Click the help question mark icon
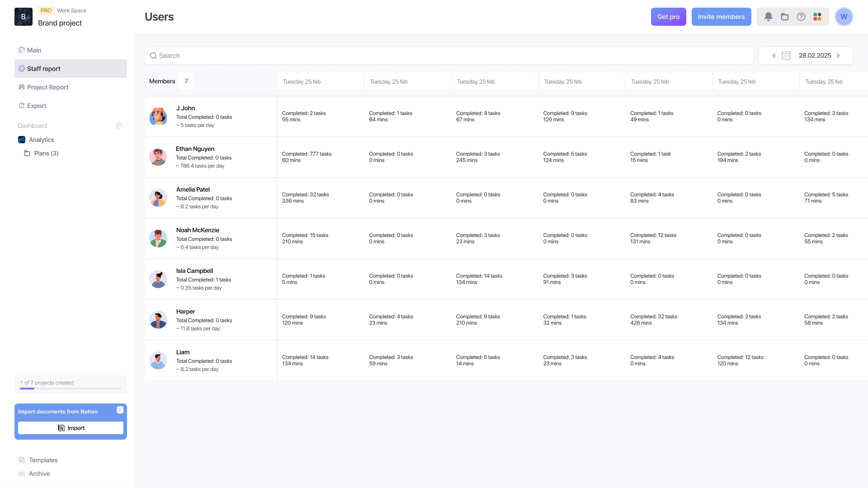 [801, 17]
